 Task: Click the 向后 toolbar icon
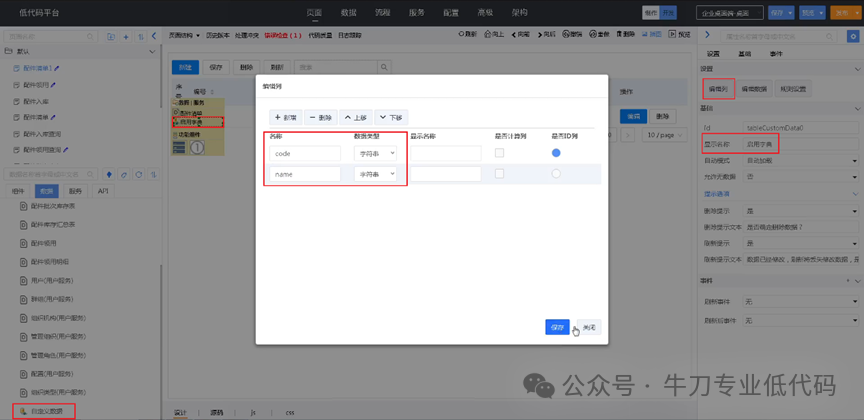[546, 34]
